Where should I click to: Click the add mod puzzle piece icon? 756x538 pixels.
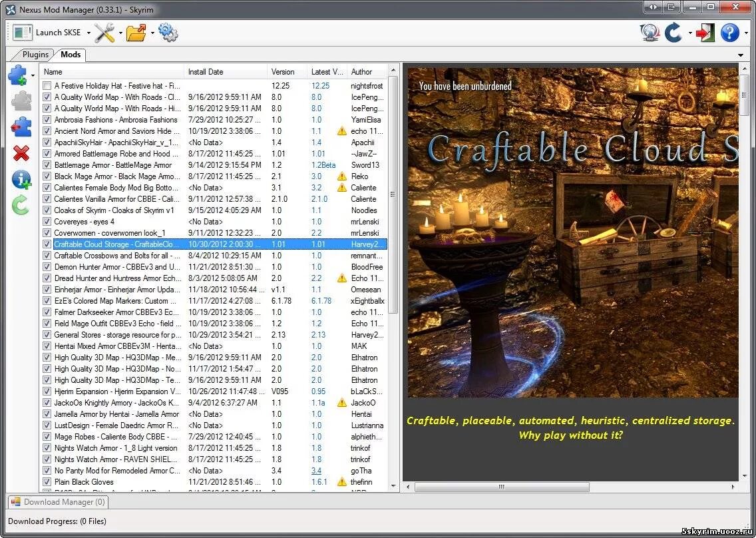(19, 75)
